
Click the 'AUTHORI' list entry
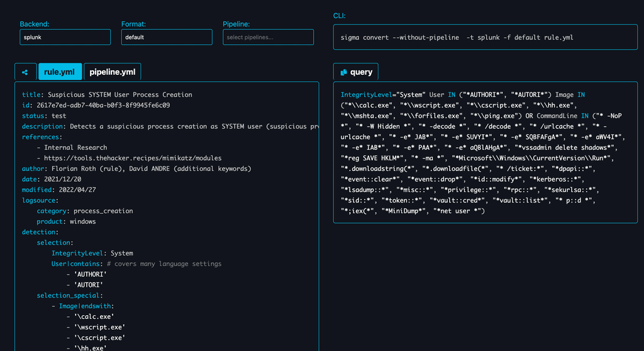(86, 274)
